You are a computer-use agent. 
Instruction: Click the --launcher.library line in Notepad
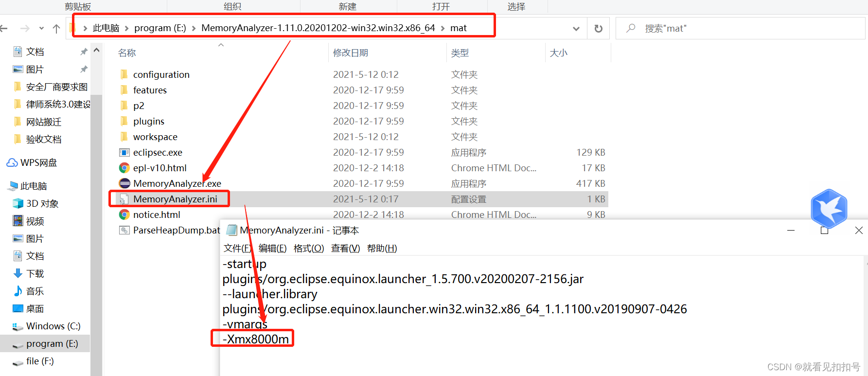270,294
